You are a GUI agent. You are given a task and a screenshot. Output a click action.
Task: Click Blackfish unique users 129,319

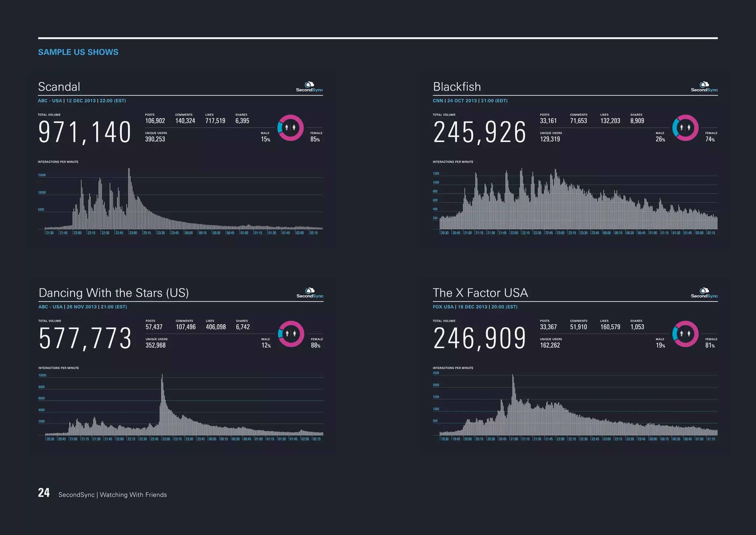pyautogui.click(x=550, y=139)
